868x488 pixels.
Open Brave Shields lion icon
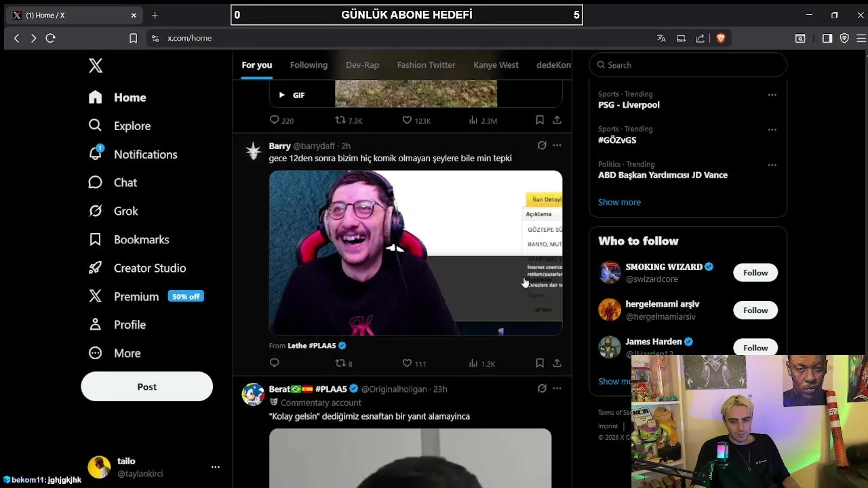point(721,39)
